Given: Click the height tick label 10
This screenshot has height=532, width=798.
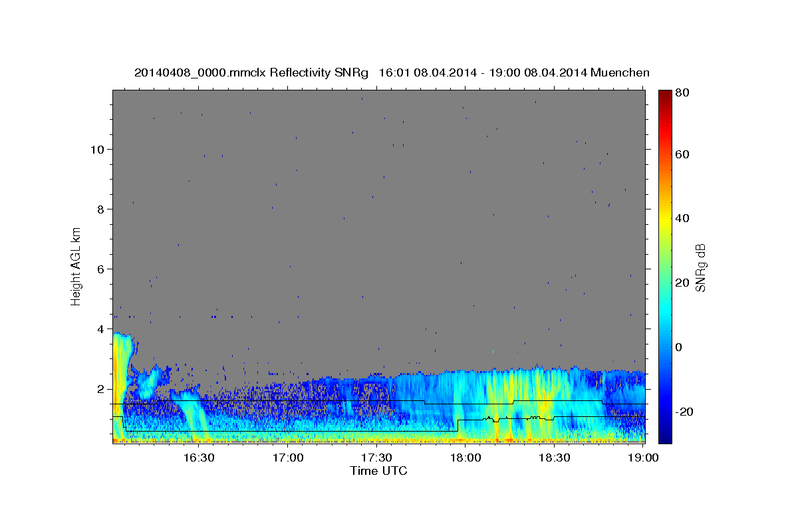Looking at the screenshot, I should 98,149.
